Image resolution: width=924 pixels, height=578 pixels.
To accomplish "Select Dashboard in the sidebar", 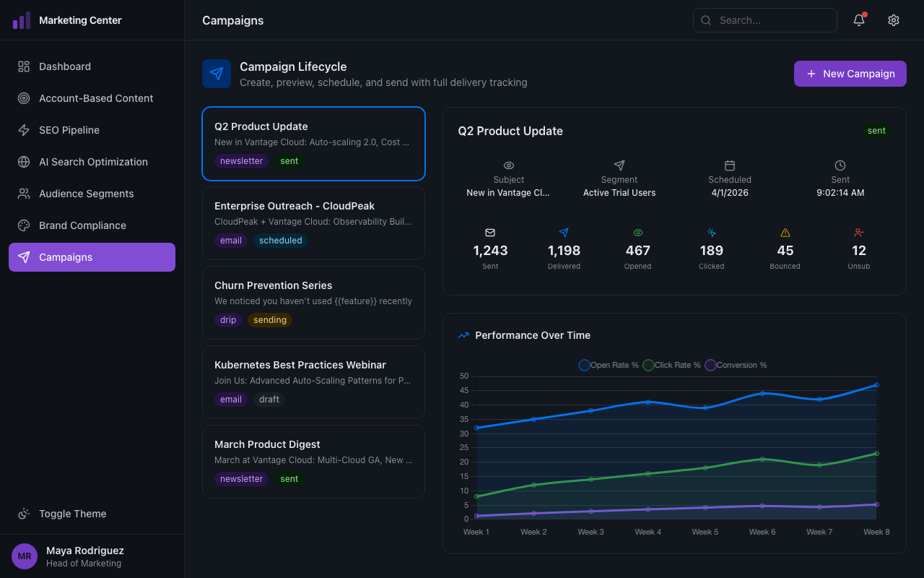I will point(65,66).
